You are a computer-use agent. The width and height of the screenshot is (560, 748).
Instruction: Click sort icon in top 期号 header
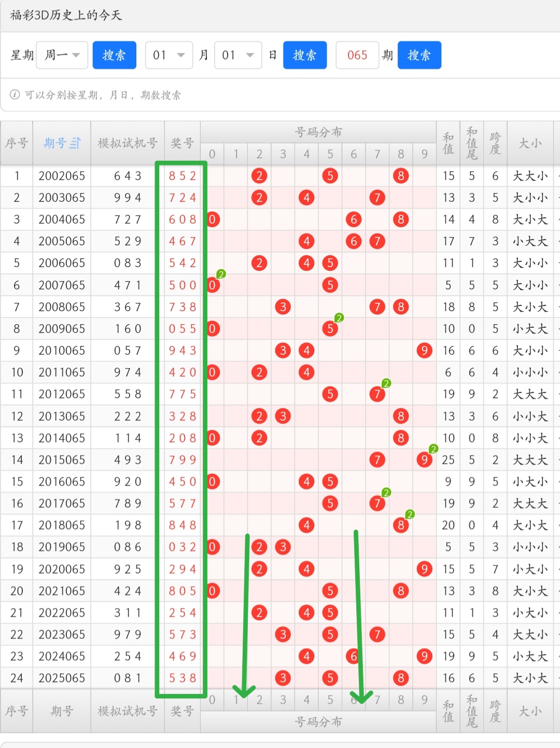76,143
